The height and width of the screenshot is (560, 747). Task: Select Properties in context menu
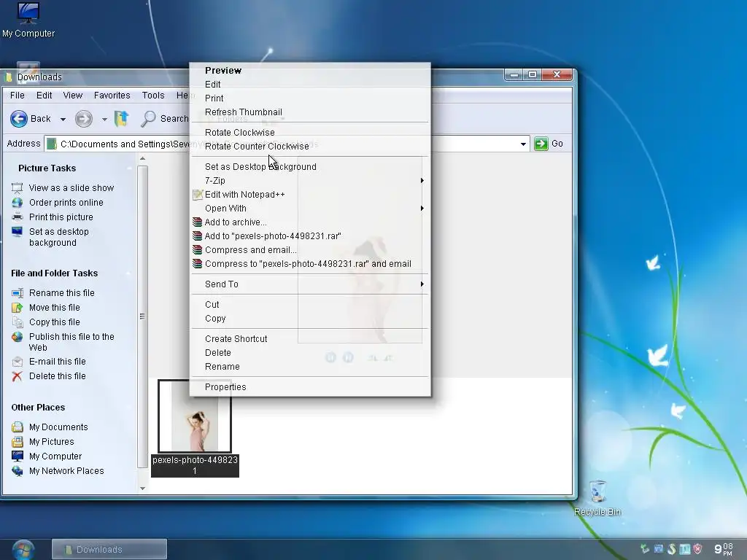tap(309, 387)
